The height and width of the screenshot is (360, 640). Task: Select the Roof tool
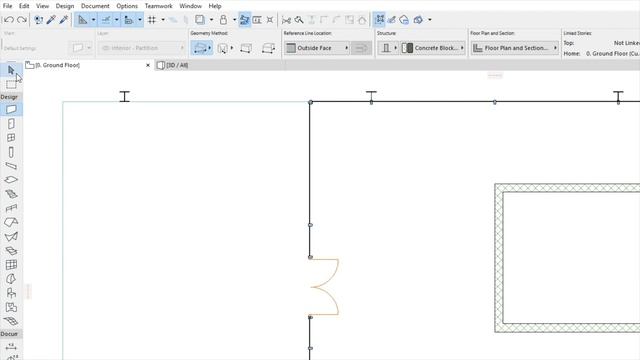tap(11, 222)
